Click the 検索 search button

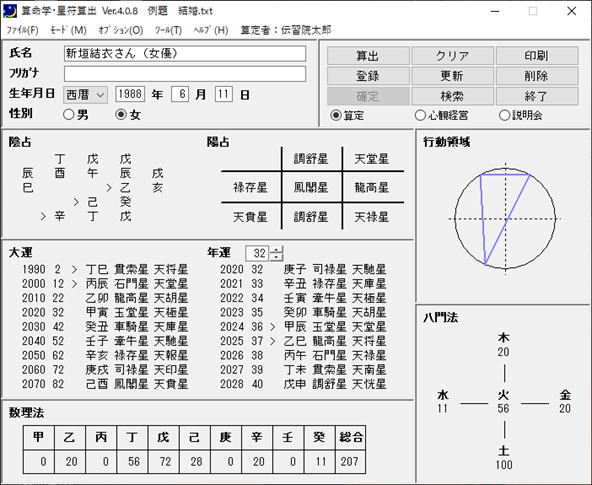point(452,96)
